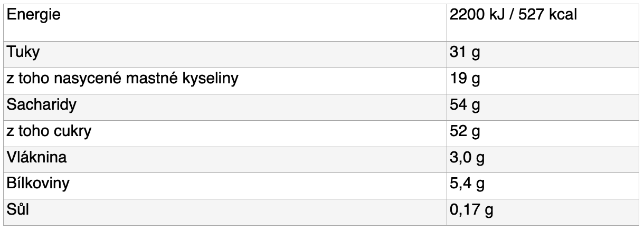This screenshot has width=644, height=231.
Task: Select the 2200 kJ / 527 kcal value
Action: point(512,15)
